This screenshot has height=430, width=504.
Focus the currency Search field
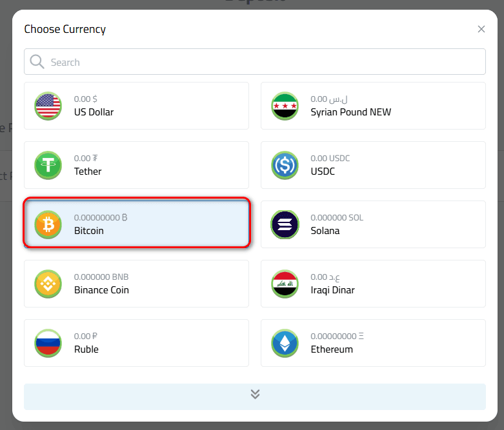(x=254, y=62)
